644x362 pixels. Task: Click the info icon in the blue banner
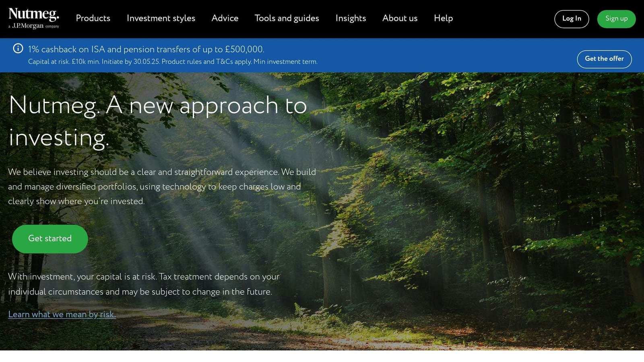click(x=18, y=48)
